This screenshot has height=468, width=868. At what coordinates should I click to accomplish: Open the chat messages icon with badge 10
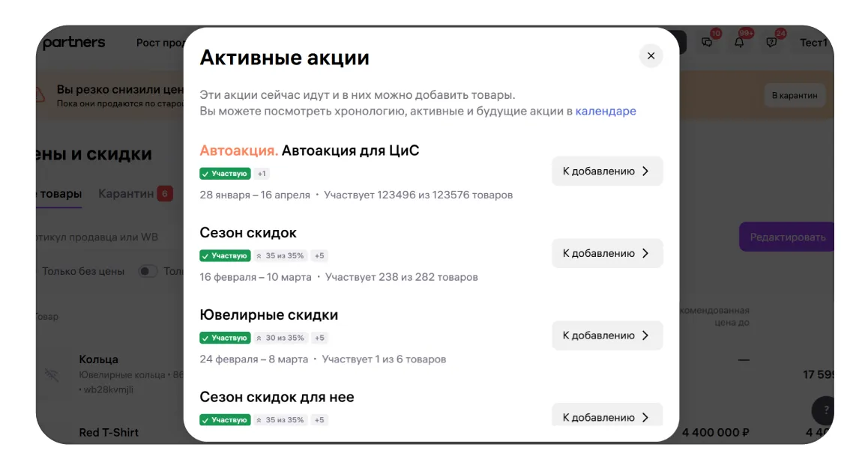707,43
